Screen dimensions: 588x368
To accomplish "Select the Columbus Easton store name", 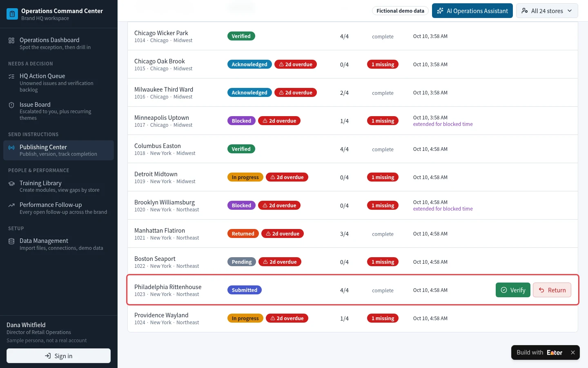I will click(x=158, y=146).
